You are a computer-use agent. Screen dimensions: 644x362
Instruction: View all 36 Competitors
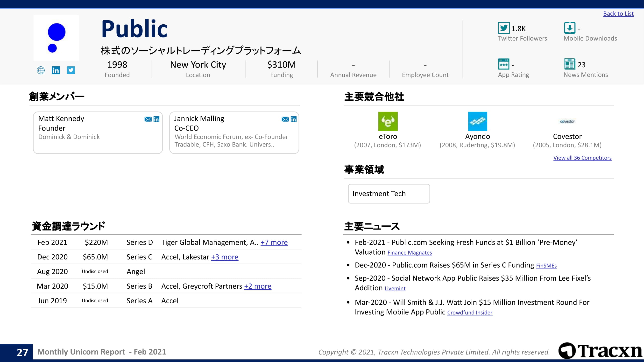point(582,158)
